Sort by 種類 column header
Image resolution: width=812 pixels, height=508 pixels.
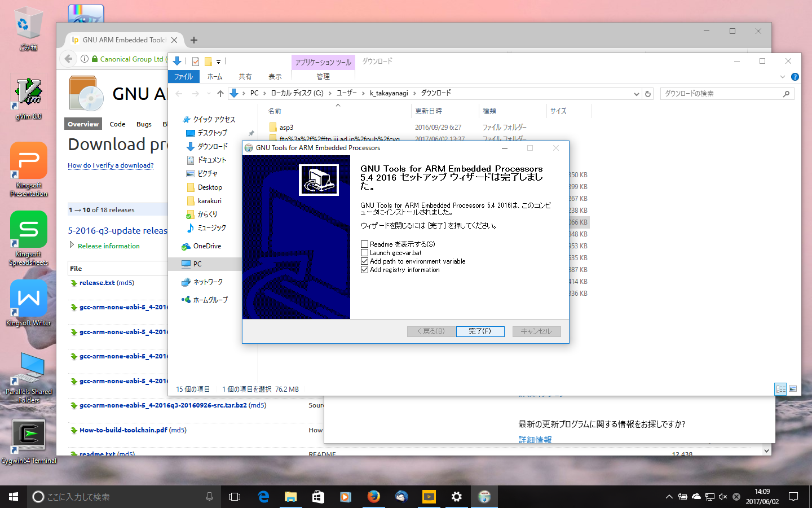click(489, 111)
